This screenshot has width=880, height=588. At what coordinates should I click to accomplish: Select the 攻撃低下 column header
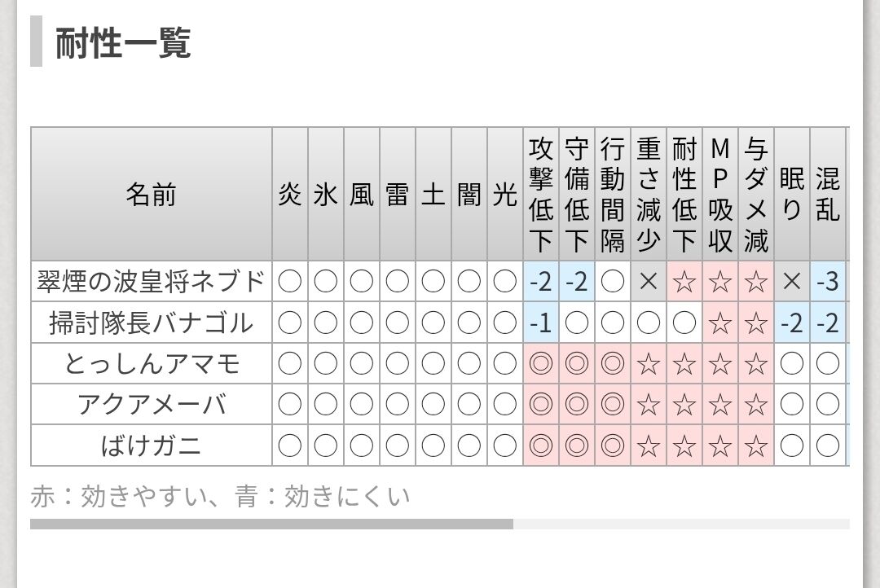pyautogui.click(x=541, y=194)
